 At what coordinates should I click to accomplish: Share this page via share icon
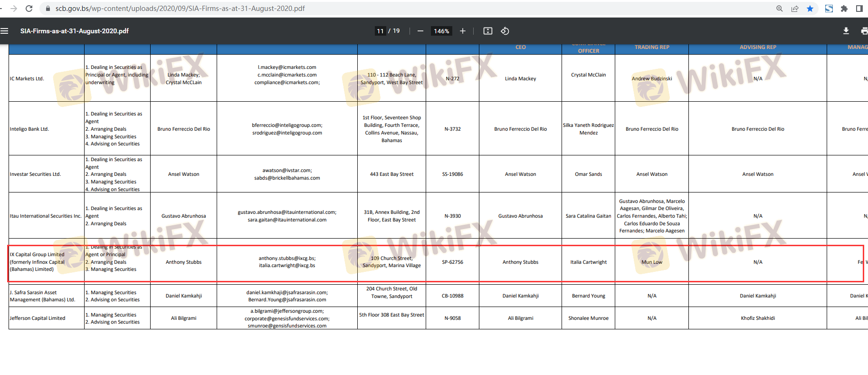click(x=794, y=9)
